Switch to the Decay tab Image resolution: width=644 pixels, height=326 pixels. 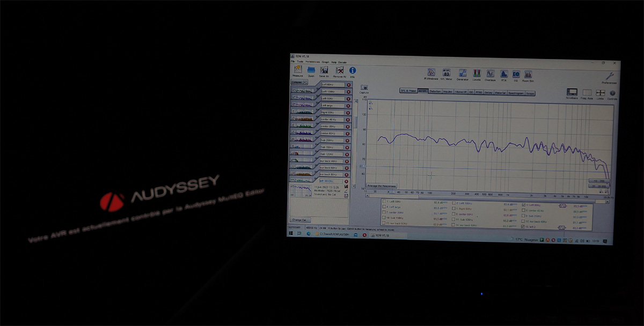[x=488, y=93]
